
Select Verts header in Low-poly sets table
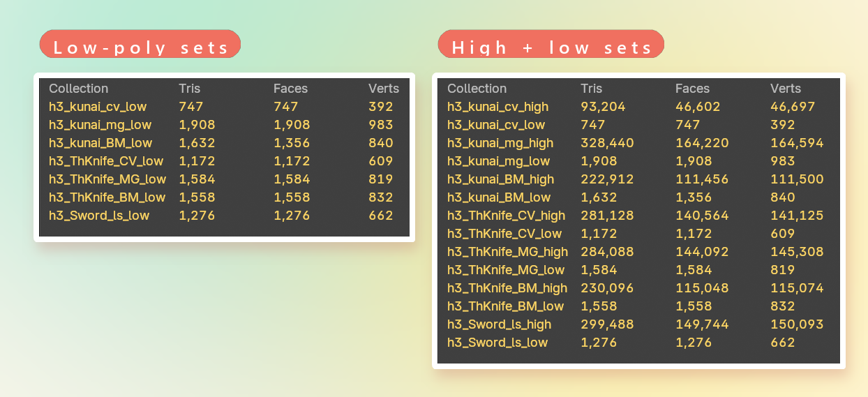384,89
